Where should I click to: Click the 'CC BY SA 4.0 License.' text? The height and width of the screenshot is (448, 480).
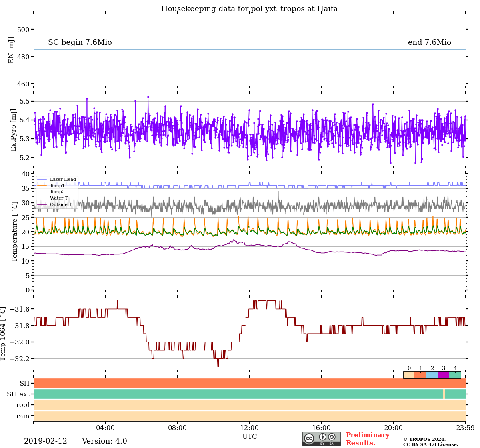pos(430,444)
